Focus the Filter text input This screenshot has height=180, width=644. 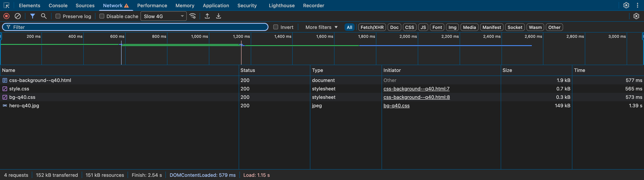pos(135,27)
